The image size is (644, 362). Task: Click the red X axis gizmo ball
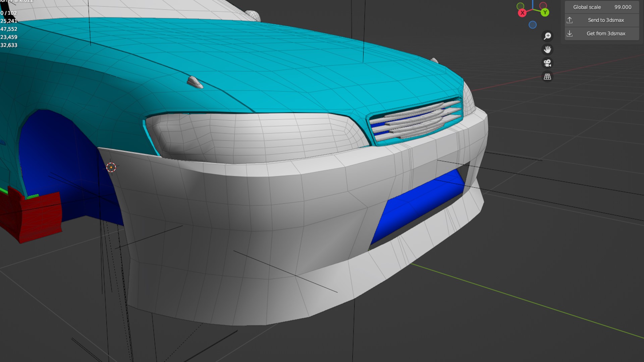(522, 13)
